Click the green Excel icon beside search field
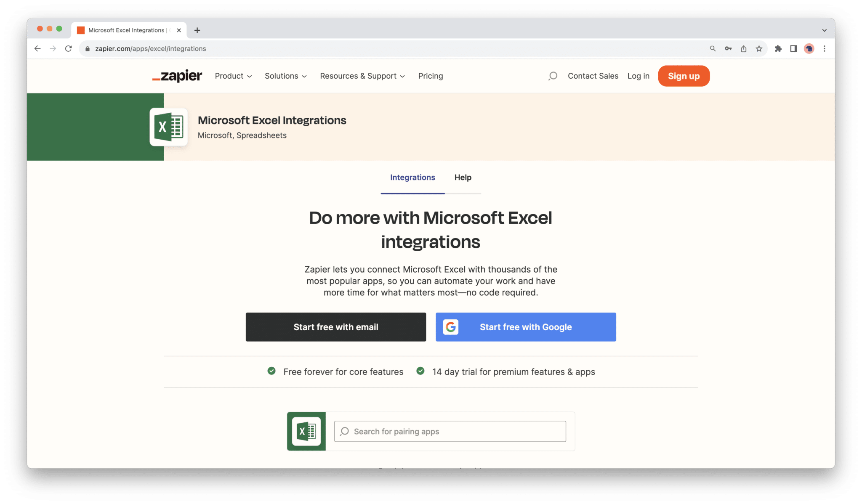 [x=306, y=431]
